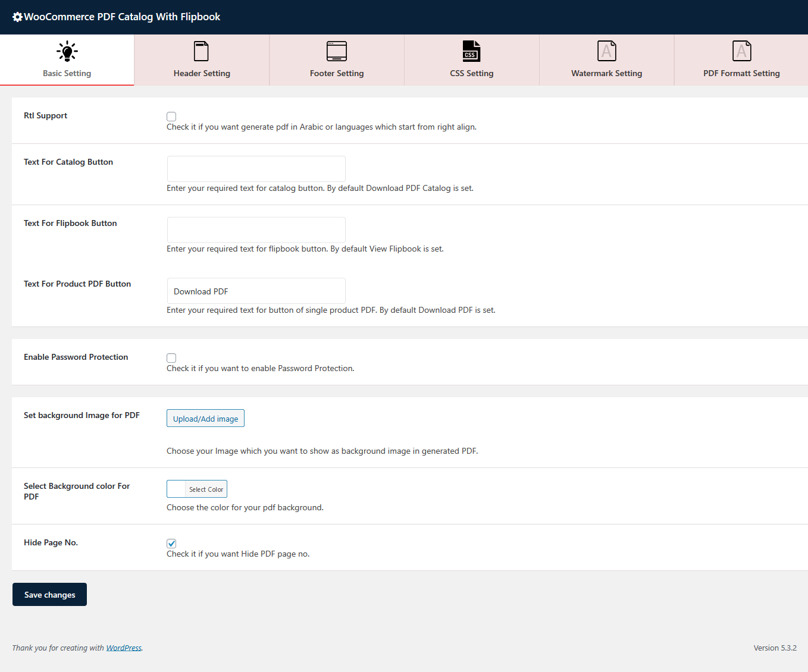Viewport: 808px width, 672px height.
Task: Click the catalog button help text below its field
Action: click(320, 188)
